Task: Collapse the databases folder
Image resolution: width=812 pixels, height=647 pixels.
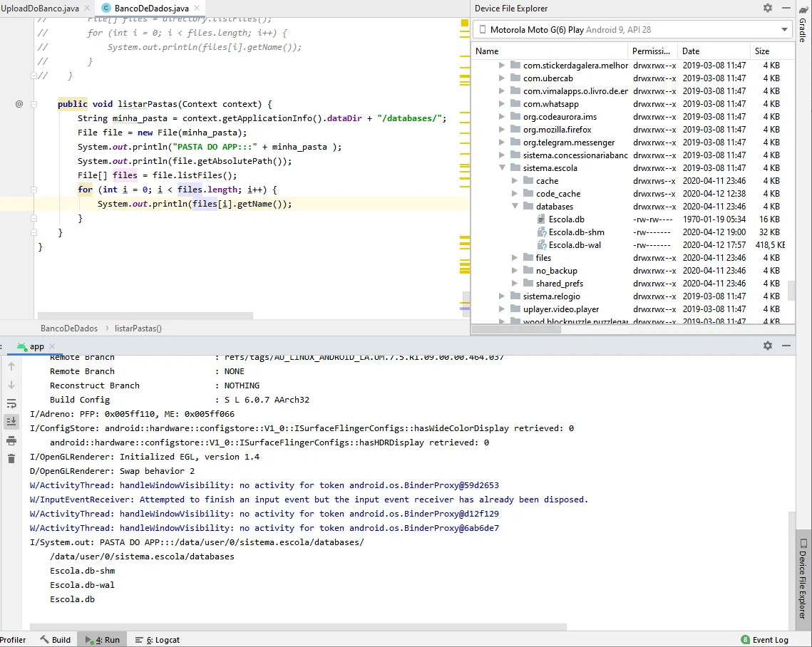Action: 515,207
